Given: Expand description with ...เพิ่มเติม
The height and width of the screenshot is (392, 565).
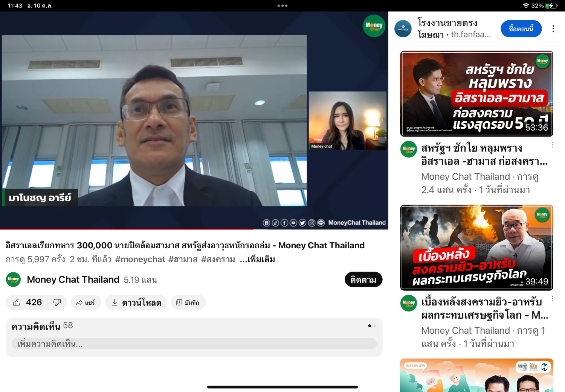Looking at the screenshot, I should pyautogui.click(x=258, y=259).
